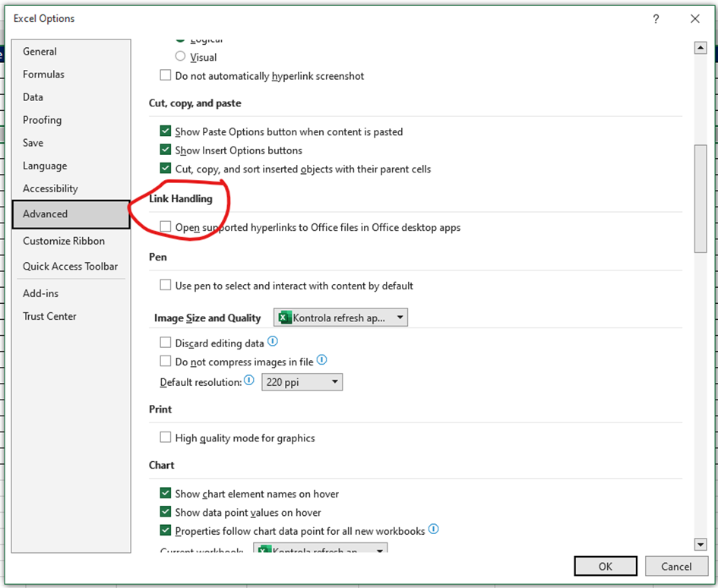The image size is (718, 588).
Task: Open the General options category
Action: (x=71, y=52)
